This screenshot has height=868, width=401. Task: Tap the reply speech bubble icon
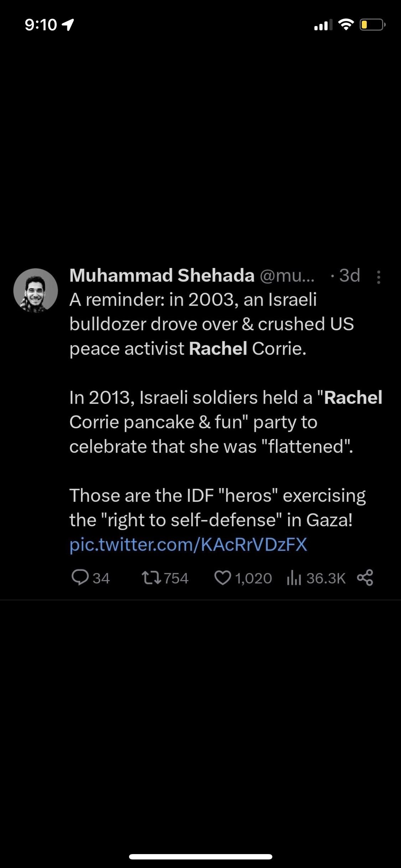80,578
